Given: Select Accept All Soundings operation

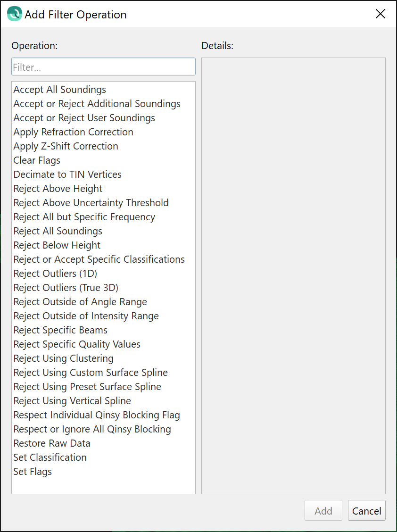Looking at the screenshot, I should pyautogui.click(x=60, y=90).
